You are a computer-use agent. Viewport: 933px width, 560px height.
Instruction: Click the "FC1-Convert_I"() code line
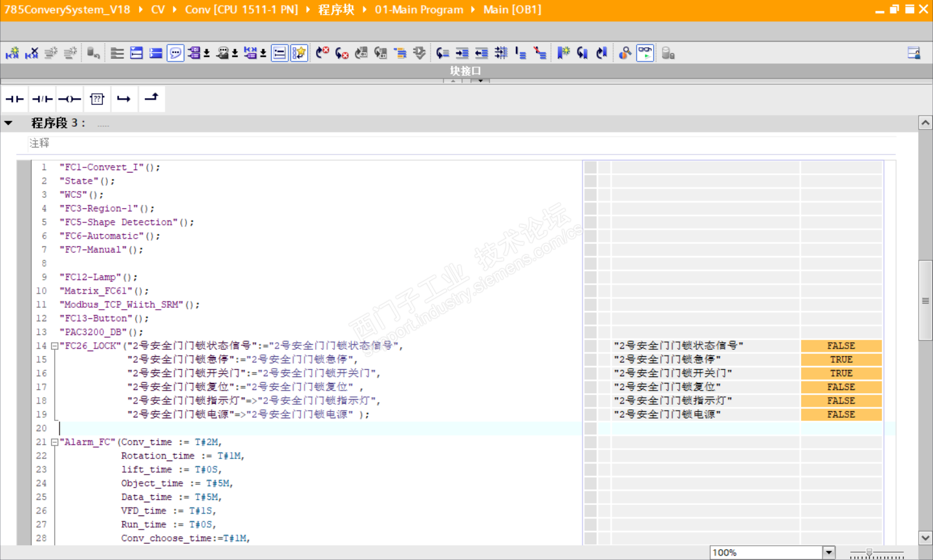click(110, 167)
